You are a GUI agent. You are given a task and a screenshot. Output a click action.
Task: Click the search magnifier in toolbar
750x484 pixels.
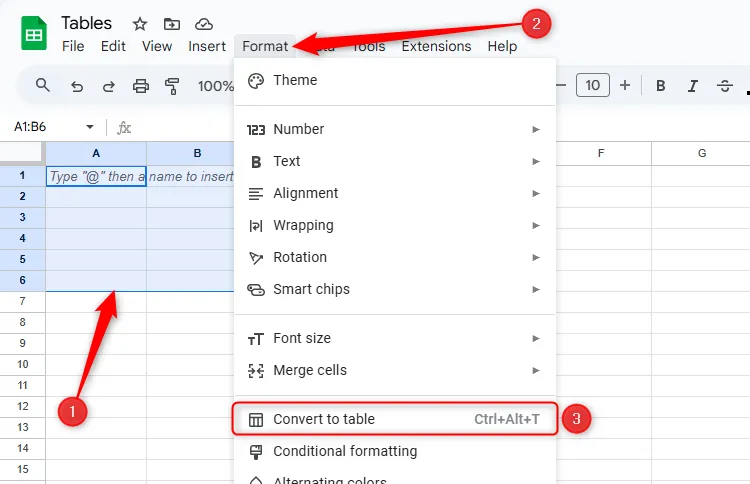(x=43, y=86)
